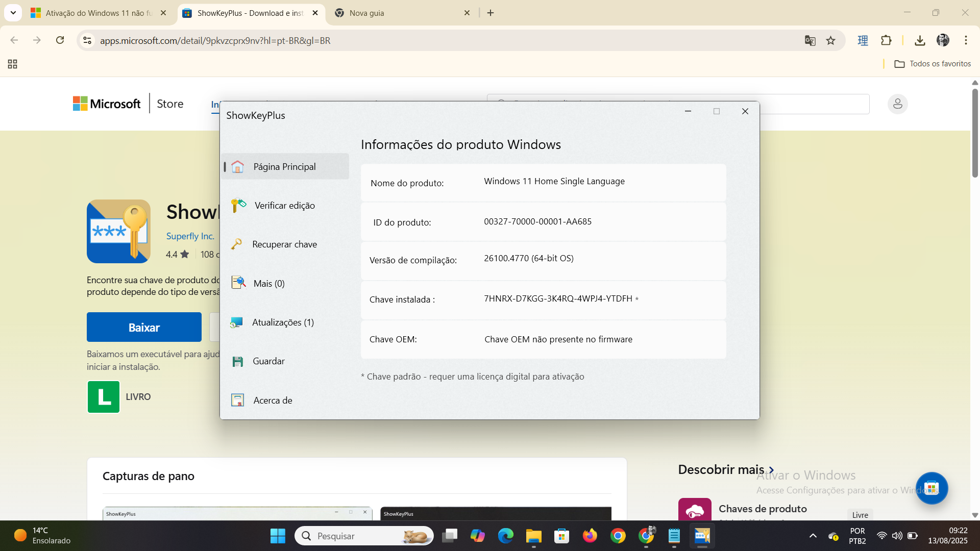Click the certificate Acerca de icon

click(x=237, y=400)
